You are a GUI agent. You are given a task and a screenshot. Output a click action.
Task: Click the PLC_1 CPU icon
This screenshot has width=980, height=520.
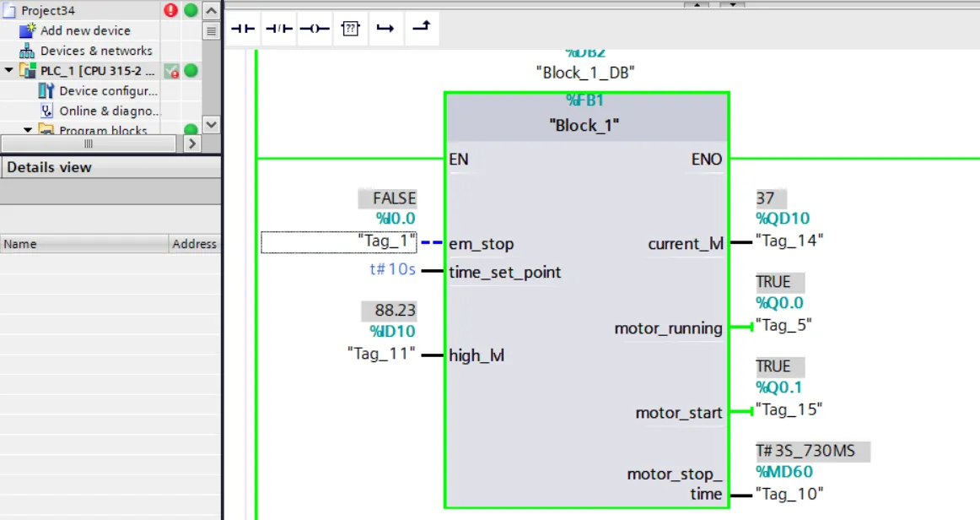click(28, 71)
